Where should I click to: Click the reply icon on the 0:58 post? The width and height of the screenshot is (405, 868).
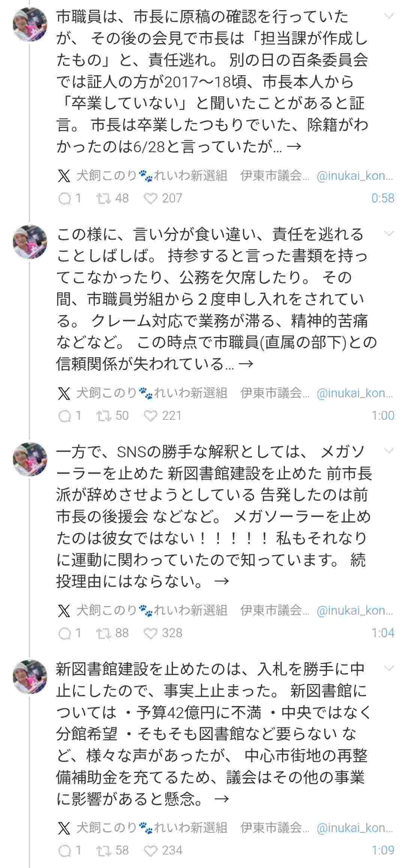click(65, 199)
